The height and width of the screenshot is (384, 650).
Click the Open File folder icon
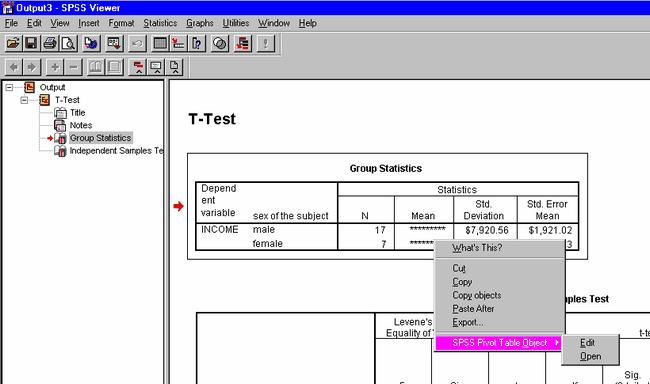[13, 43]
